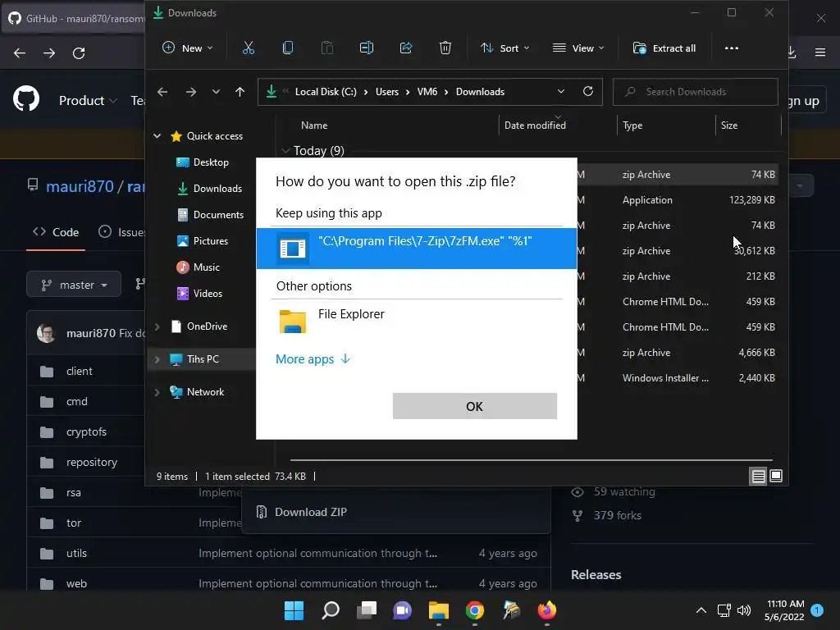840x630 pixels.
Task: Go forward in File Explorer navigation
Action: 190,92
